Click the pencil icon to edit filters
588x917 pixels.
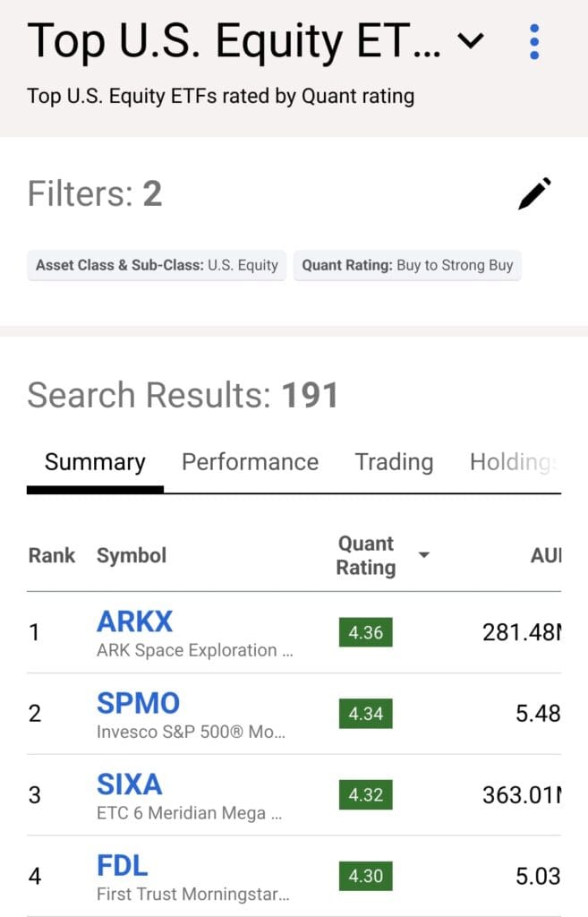[x=534, y=191]
